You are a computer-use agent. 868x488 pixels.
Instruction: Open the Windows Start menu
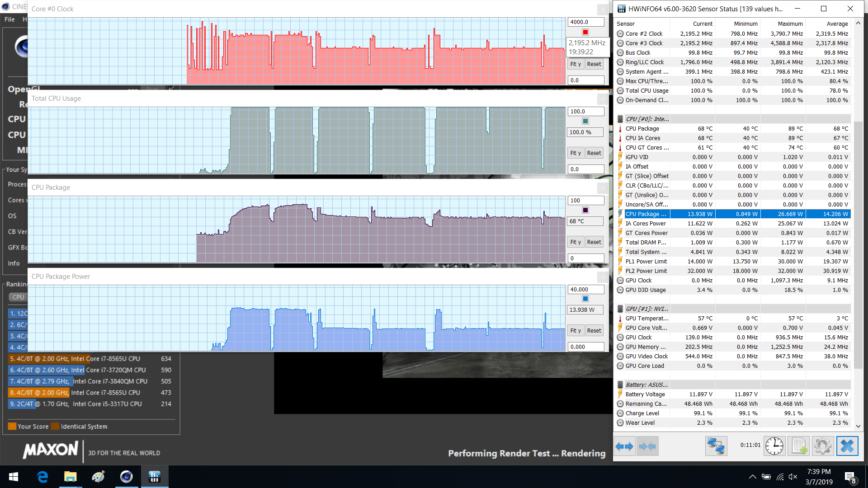[x=14, y=477]
